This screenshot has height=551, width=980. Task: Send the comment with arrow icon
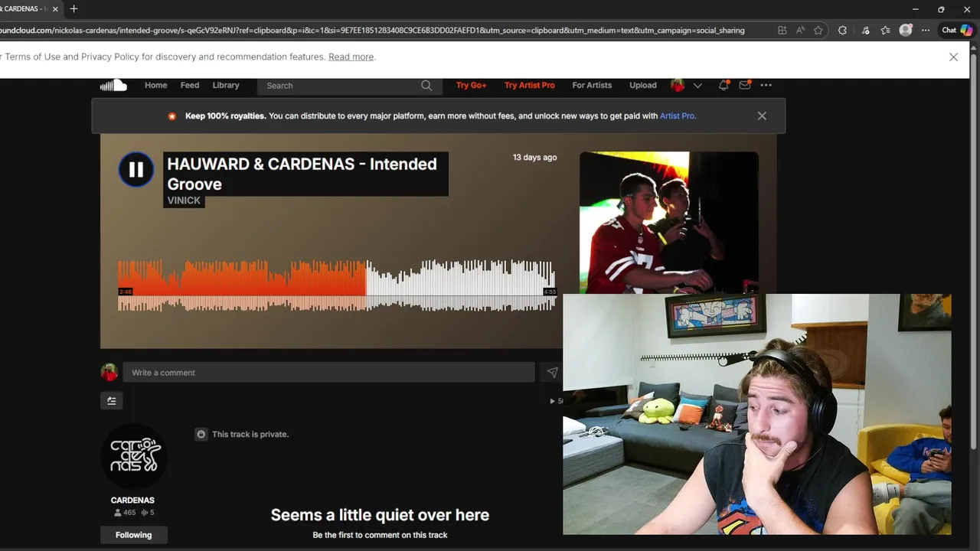pyautogui.click(x=551, y=373)
